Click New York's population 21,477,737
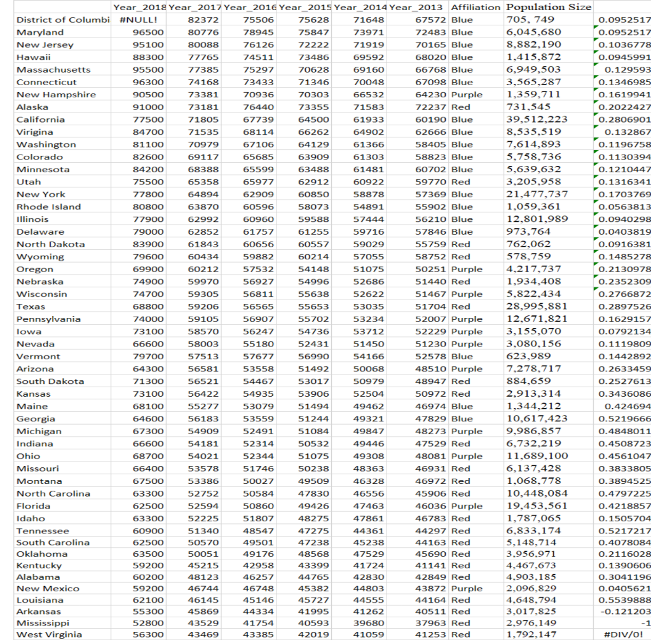Image resolution: width=651 pixels, height=644 pixels. click(549, 194)
